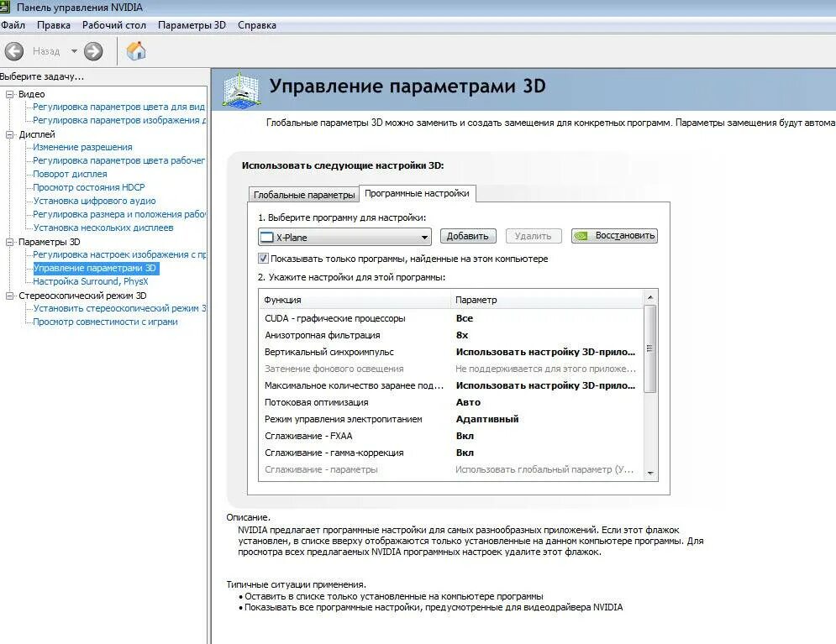The height and width of the screenshot is (644, 836).
Task: Open Просмотр состояния HDCP task
Action: [88, 187]
